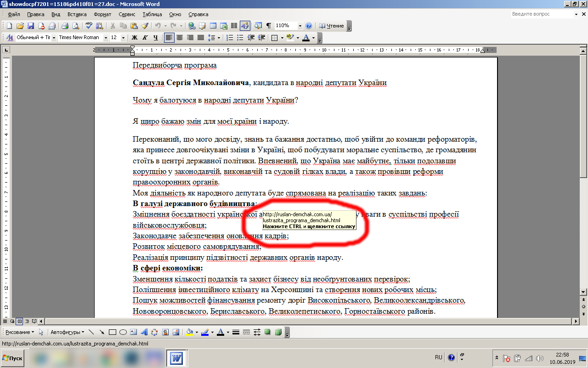Screen dimensions: 588x368
Task: Save the document with diskette icon
Action: pyautogui.click(x=31, y=26)
